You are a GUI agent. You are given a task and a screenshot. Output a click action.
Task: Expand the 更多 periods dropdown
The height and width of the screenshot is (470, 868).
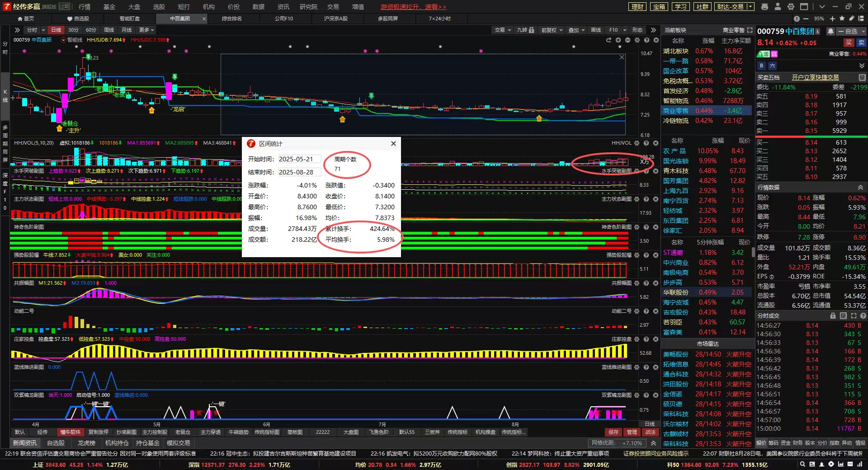[x=146, y=30]
